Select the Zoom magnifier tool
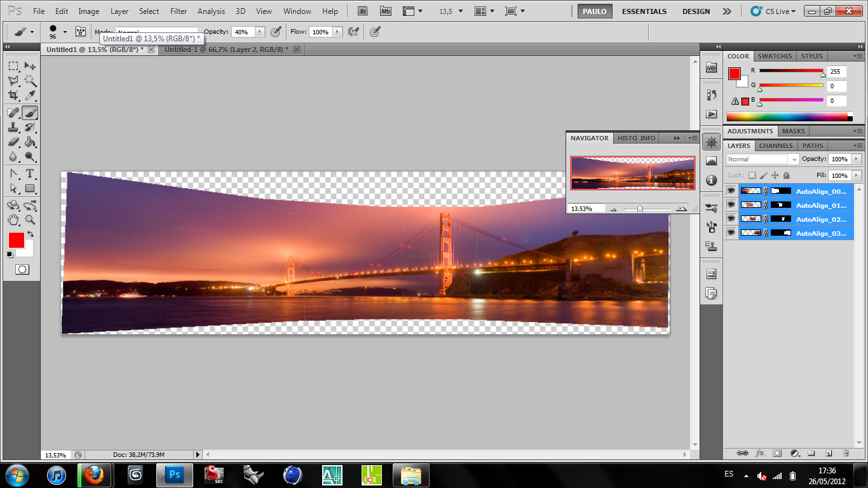The width and height of the screenshot is (868, 488). point(30,220)
